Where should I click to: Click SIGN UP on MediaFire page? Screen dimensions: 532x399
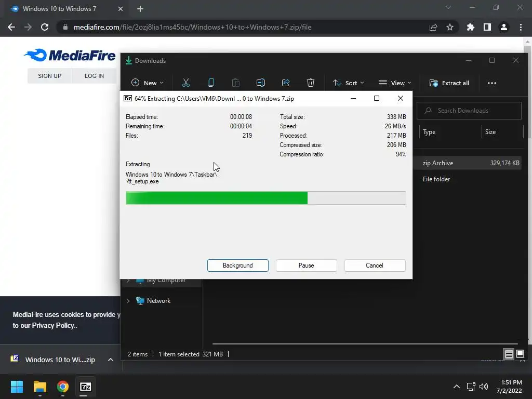49,76
